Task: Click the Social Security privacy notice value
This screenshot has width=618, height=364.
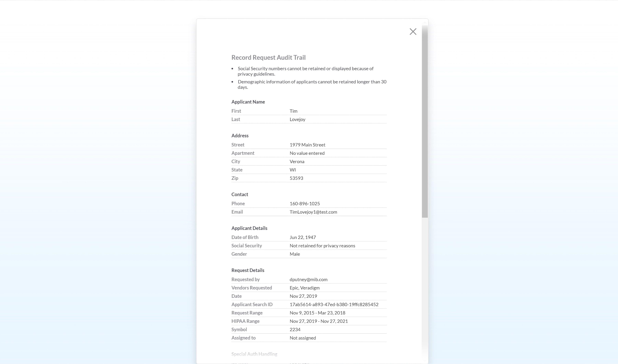Action: pyautogui.click(x=322, y=246)
